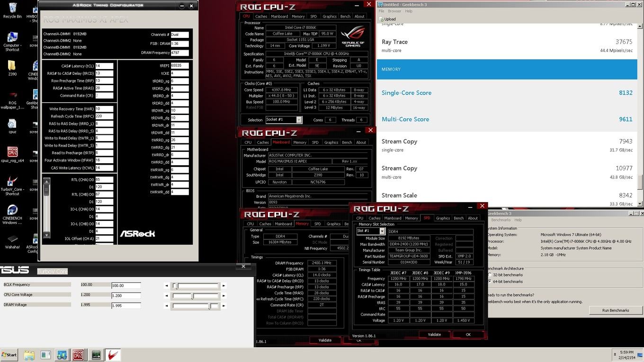Open About tab in CPU-Z SPD window
Screen dimensions: 644x362
(473, 218)
